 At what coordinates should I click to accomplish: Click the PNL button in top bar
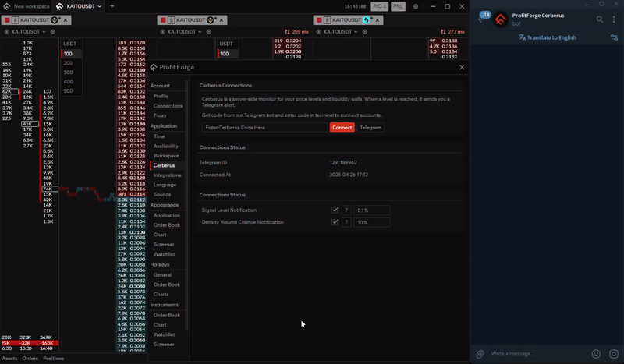coord(398,6)
